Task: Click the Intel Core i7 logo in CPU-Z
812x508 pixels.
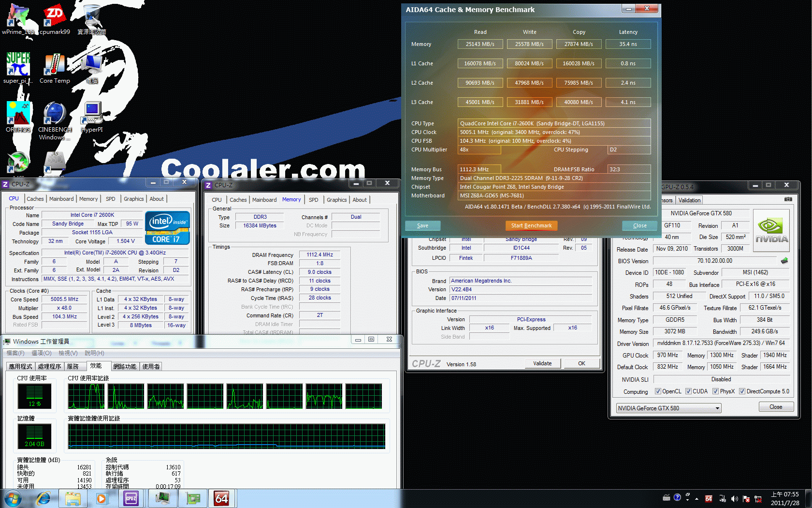Action: point(167,228)
